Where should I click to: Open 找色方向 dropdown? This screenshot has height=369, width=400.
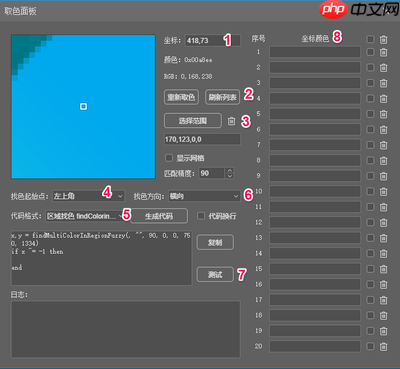point(204,196)
